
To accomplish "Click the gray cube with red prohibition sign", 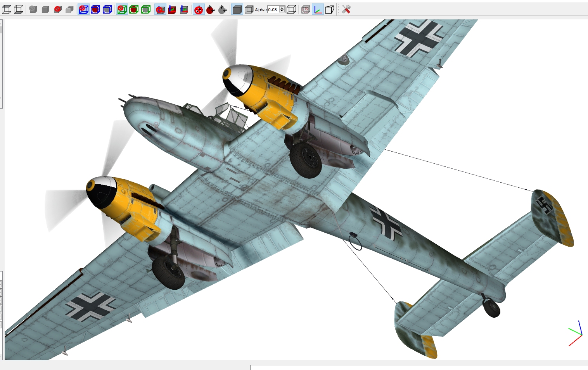I will tap(58, 9).
